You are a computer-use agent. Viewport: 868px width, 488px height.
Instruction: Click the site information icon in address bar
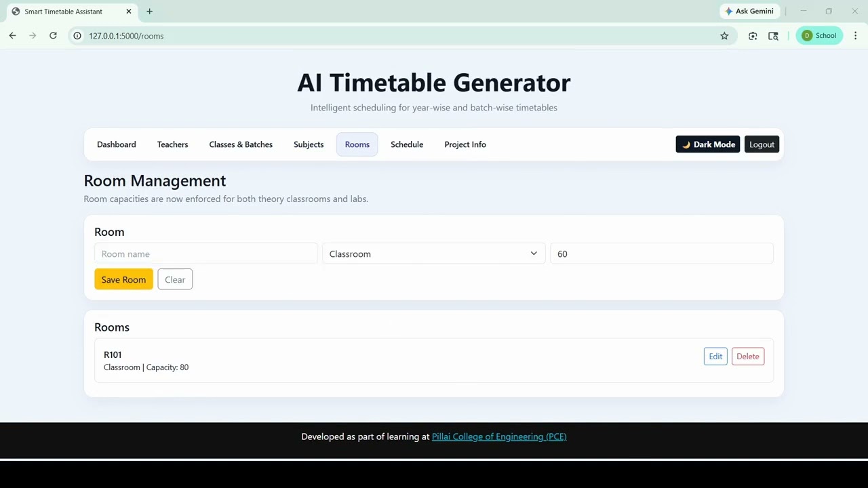point(77,36)
